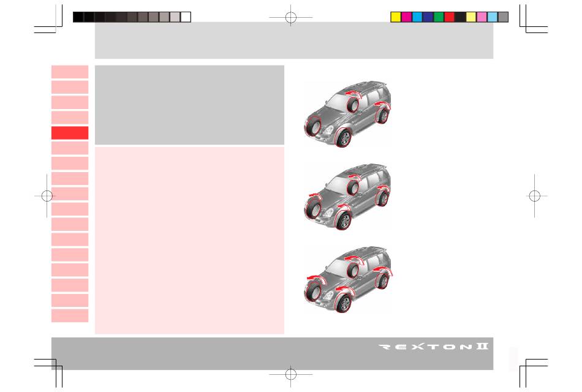Open the topmost pink tab in the sidebar
The image size is (582, 392).
[70, 72]
